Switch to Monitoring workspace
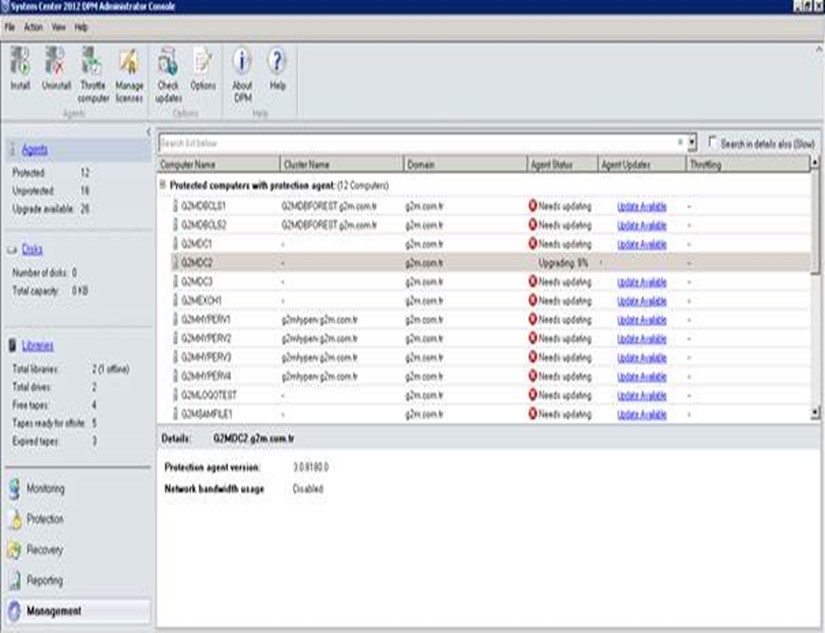This screenshot has width=825, height=633. (x=46, y=489)
